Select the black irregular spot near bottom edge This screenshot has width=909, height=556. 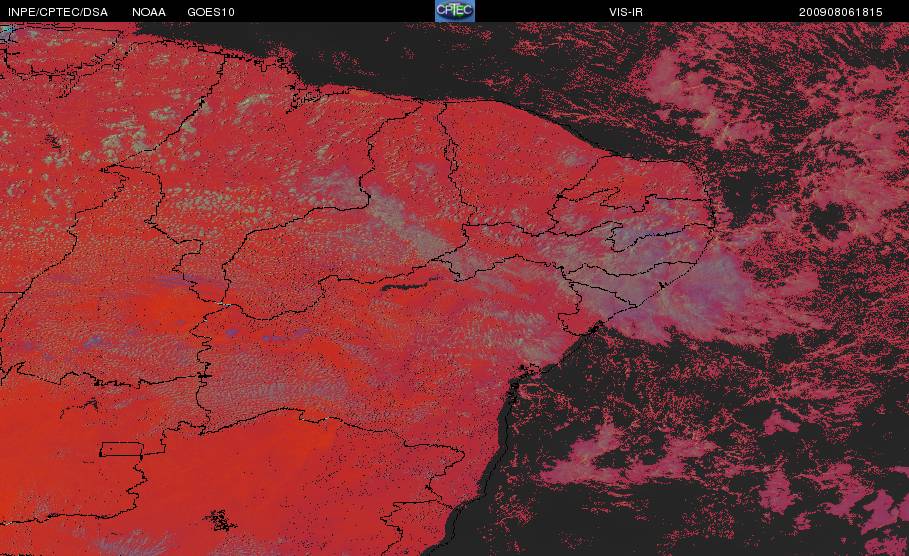[x=220, y=520]
